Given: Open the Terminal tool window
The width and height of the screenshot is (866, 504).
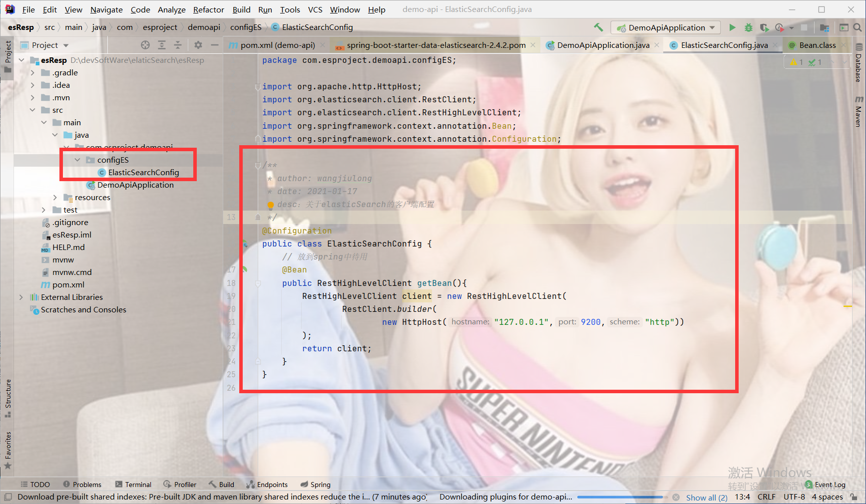Looking at the screenshot, I should [133, 484].
